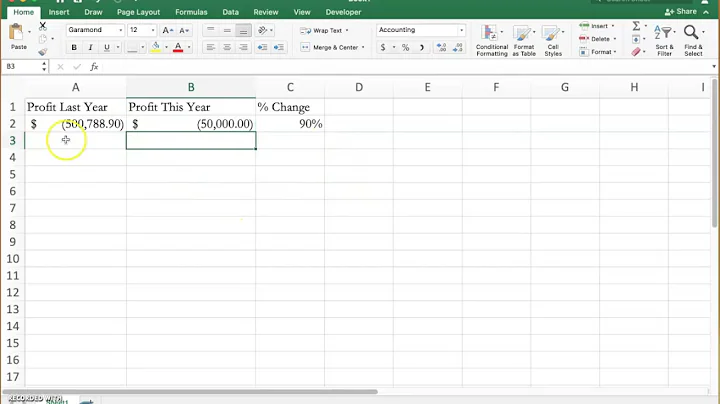The height and width of the screenshot is (404, 720).
Task: Open the Accounting number format dropdown
Action: point(461,30)
